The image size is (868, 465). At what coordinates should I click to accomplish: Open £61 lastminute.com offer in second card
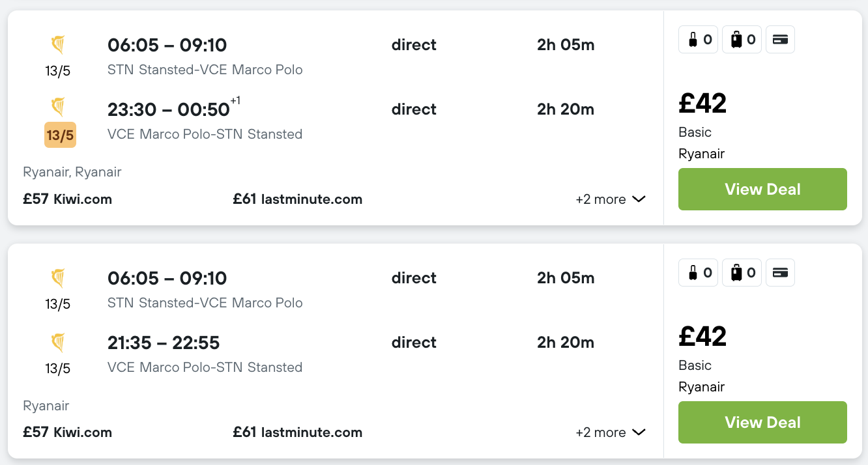click(298, 432)
